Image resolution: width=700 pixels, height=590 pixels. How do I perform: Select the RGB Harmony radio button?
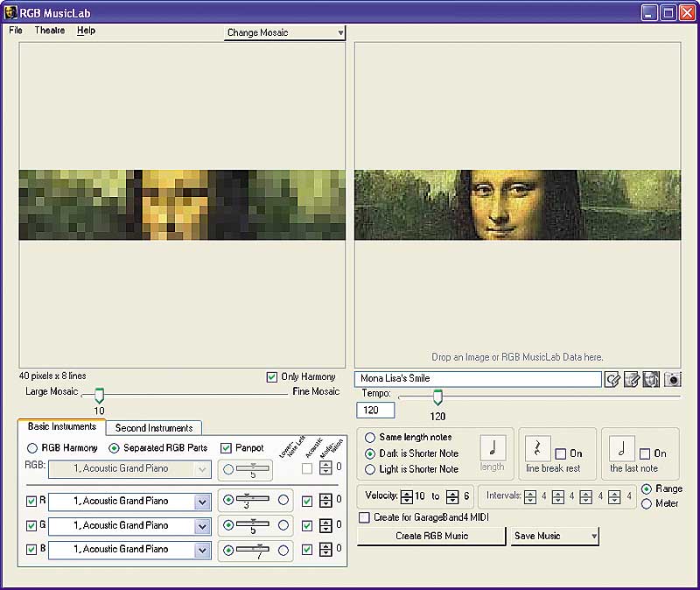[32, 448]
